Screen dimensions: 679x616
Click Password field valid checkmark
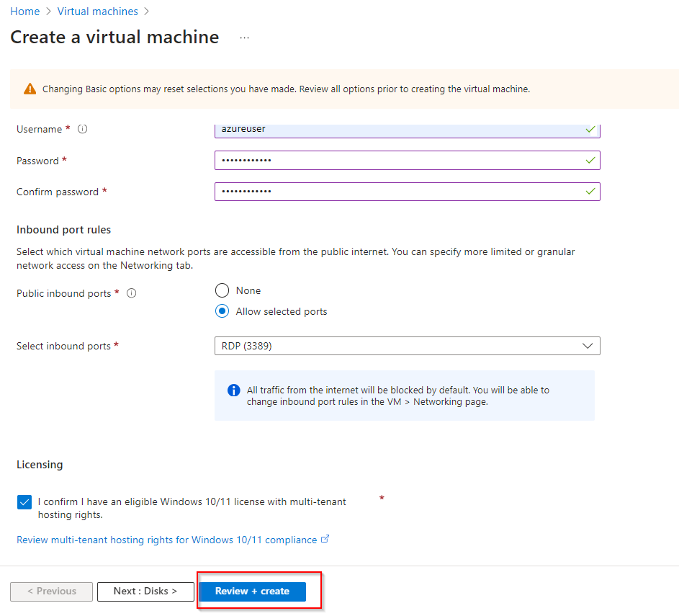pyautogui.click(x=590, y=160)
